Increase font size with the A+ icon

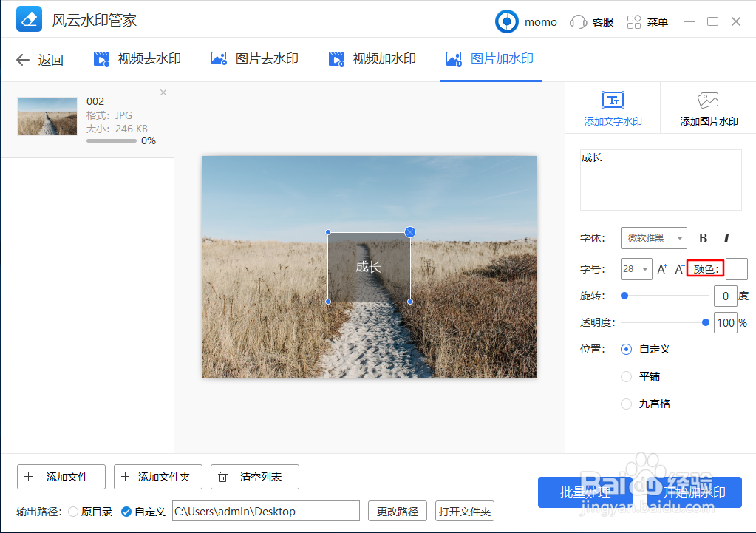[x=661, y=268]
